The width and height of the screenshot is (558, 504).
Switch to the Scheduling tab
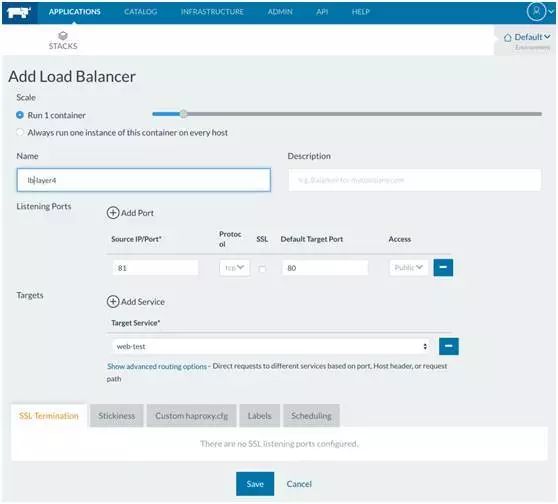pyautogui.click(x=311, y=415)
